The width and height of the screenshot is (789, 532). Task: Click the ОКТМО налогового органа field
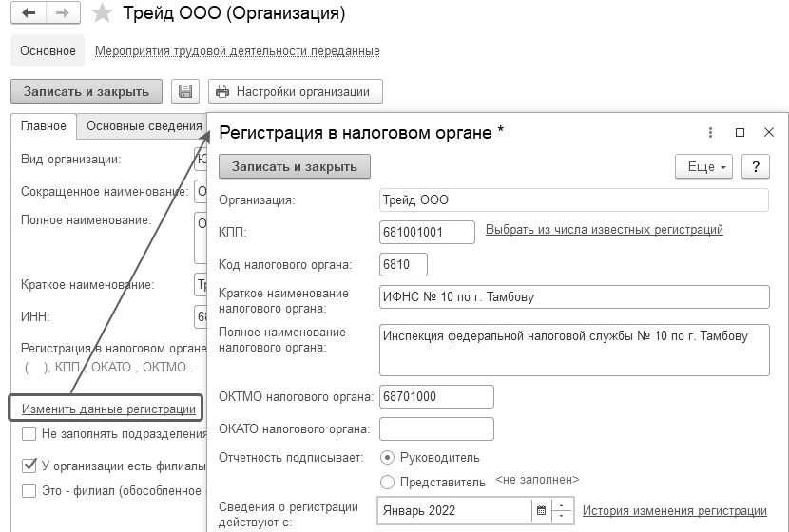[436, 397]
